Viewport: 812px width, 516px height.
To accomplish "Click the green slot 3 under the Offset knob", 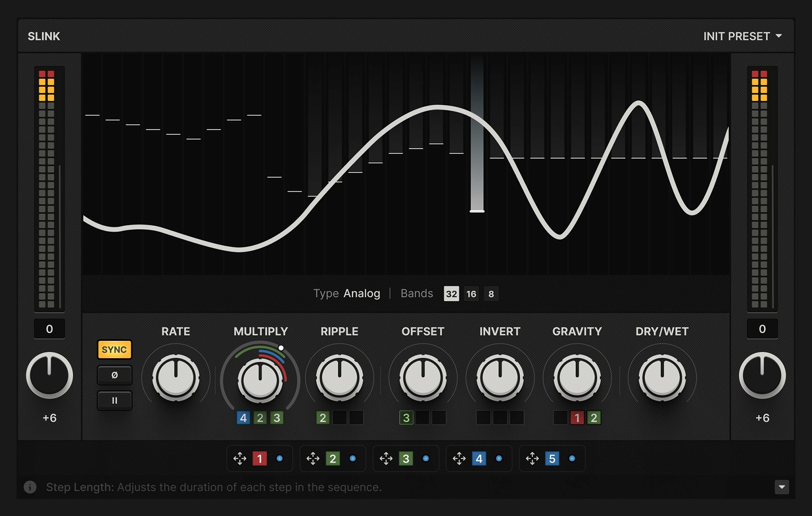I will [x=406, y=417].
